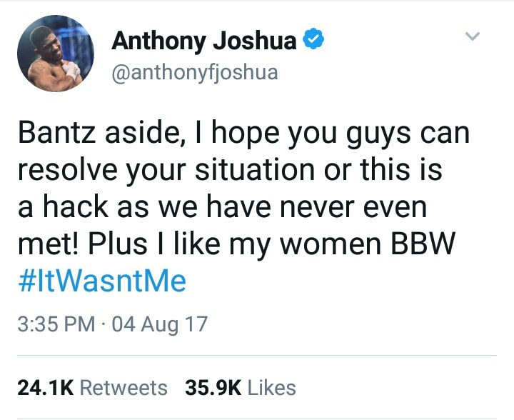
Task: Open the Anthony Joshua display name
Action: tap(204, 41)
